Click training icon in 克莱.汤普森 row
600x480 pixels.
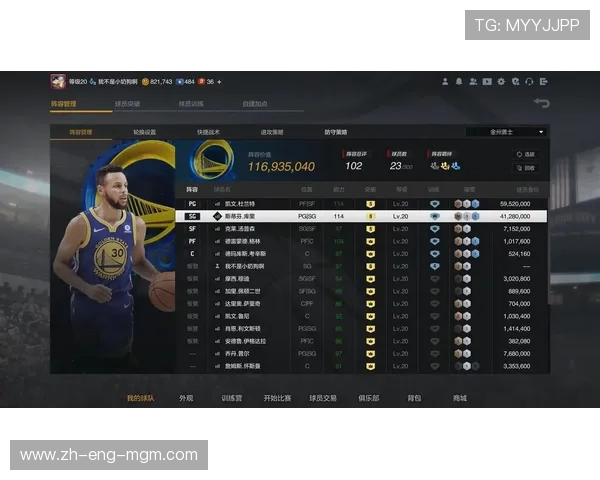click(x=434, y=229)
